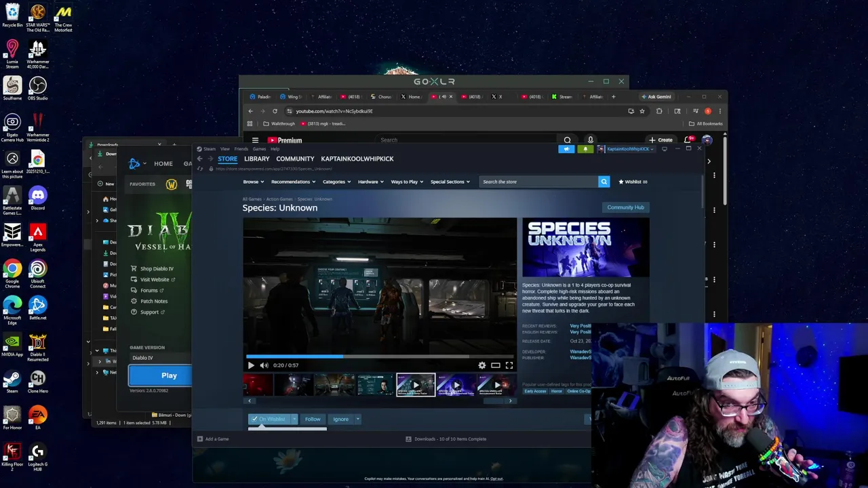
Task: Switch to Steam STORE tab
Action: (x=227, y=159)
